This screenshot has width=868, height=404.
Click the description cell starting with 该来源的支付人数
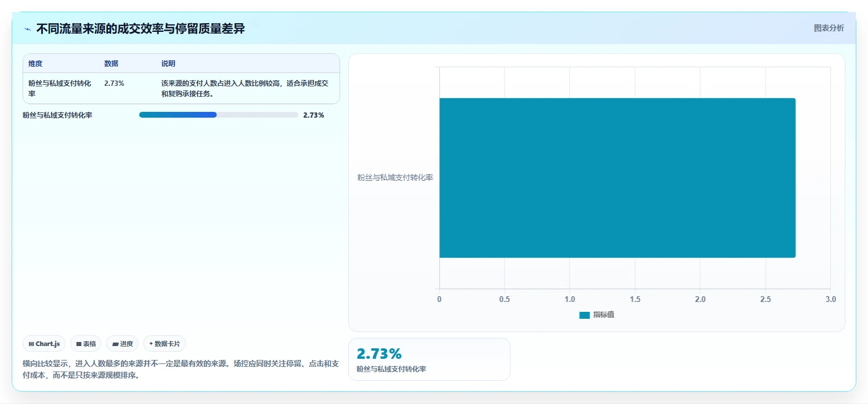245,88
